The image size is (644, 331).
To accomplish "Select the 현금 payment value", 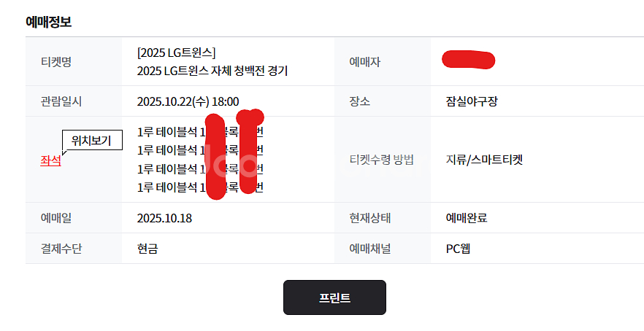I will click(x=147, y=249).
